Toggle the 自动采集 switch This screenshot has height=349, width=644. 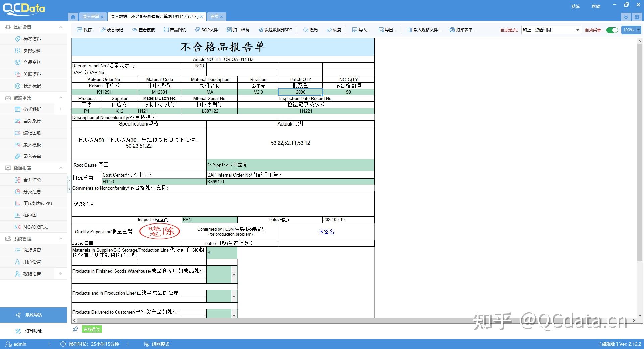[x=612, y=30]
